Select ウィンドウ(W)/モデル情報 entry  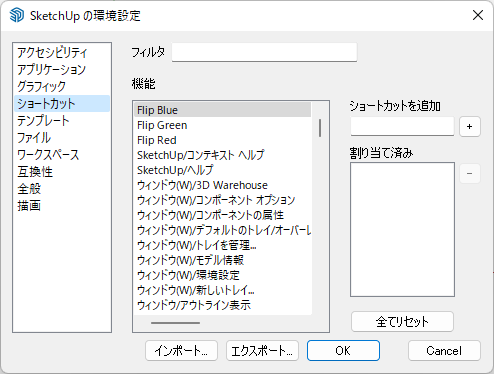[x=222, y=260]
